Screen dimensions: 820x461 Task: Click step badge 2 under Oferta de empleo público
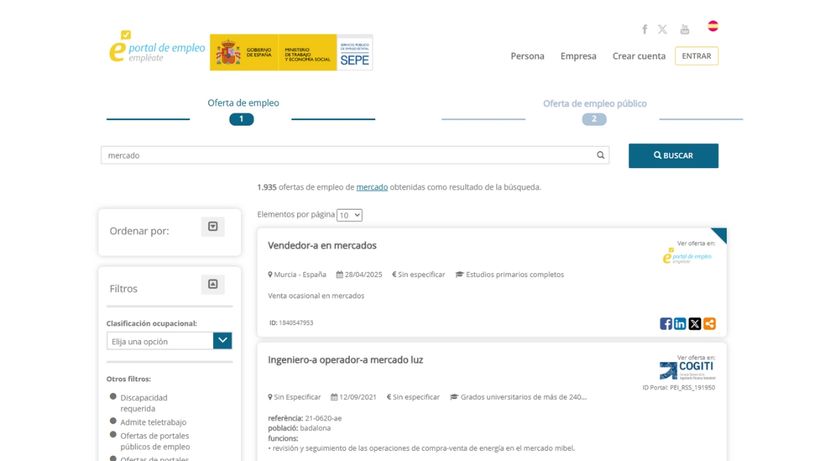click(594, 119)
